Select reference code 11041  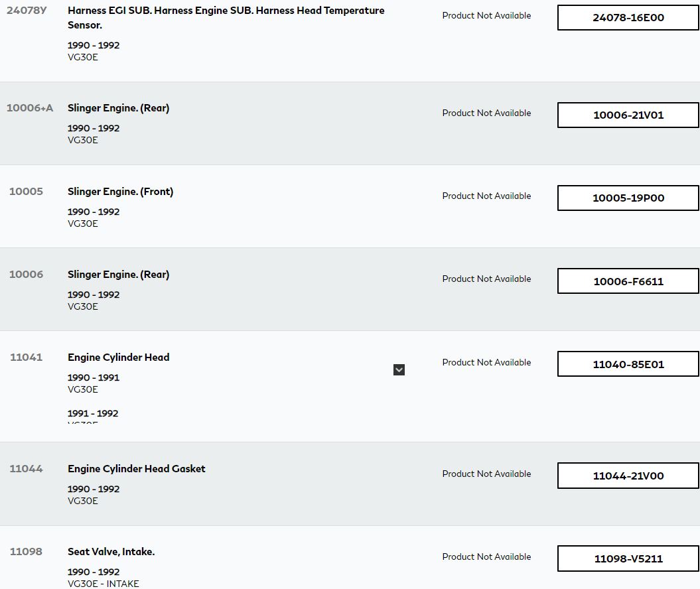(26, 358)
